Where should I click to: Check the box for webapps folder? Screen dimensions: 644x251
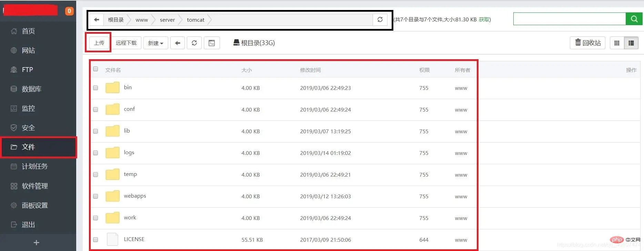pyautogui.click(x=95, y=196)
